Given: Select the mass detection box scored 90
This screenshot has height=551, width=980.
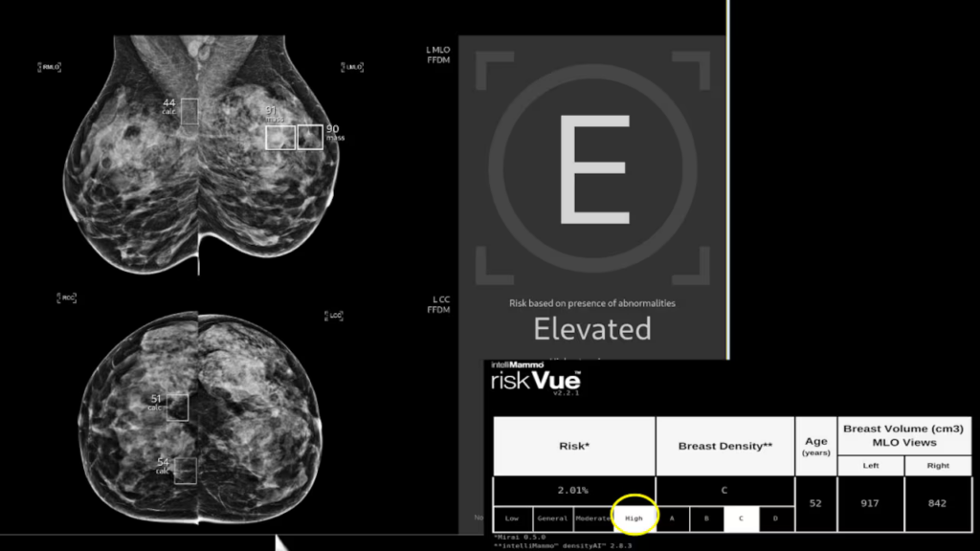Looking at the screenshot, I should (x=310, y=137).
